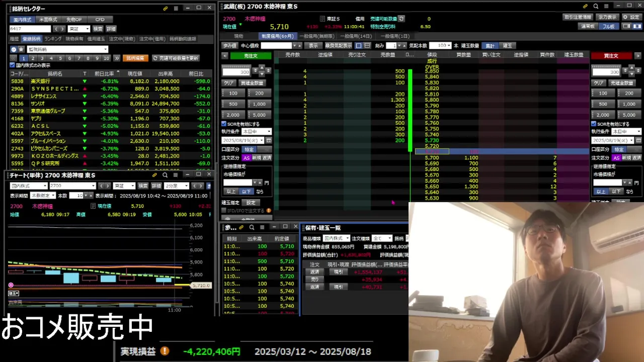Image resolution: width=644 pixels, height=362 pixels.
Task: Click 検索 button in 銘柄セレクター
Action: tap(98, 29)
